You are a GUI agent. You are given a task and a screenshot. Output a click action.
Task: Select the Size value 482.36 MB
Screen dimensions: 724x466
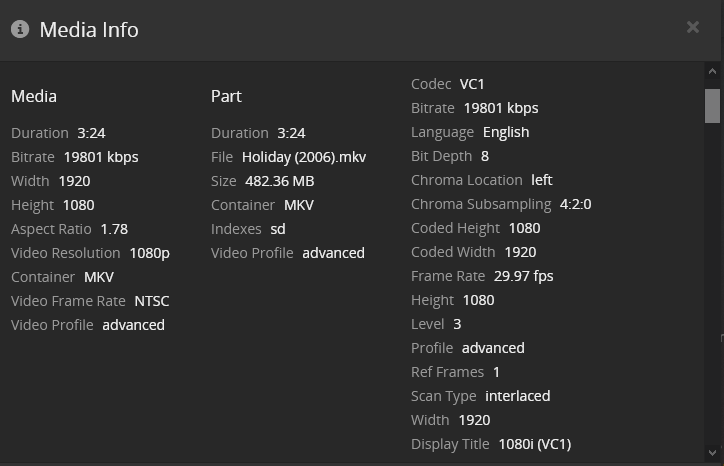[279, 181]
